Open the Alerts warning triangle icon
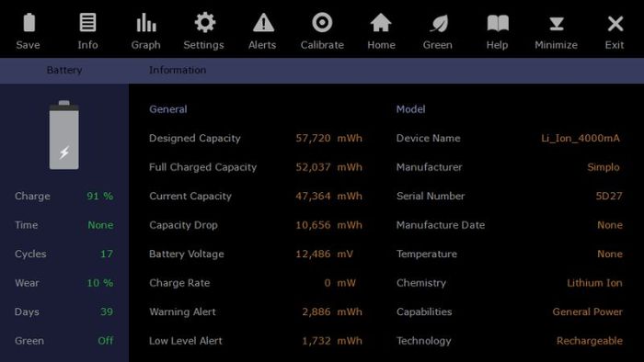644x362 pixels. point(263,23)
